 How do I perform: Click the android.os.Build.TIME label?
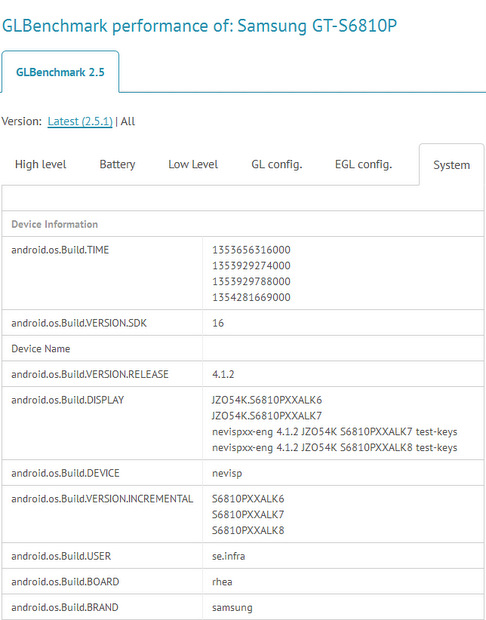[x=60, y=250]
